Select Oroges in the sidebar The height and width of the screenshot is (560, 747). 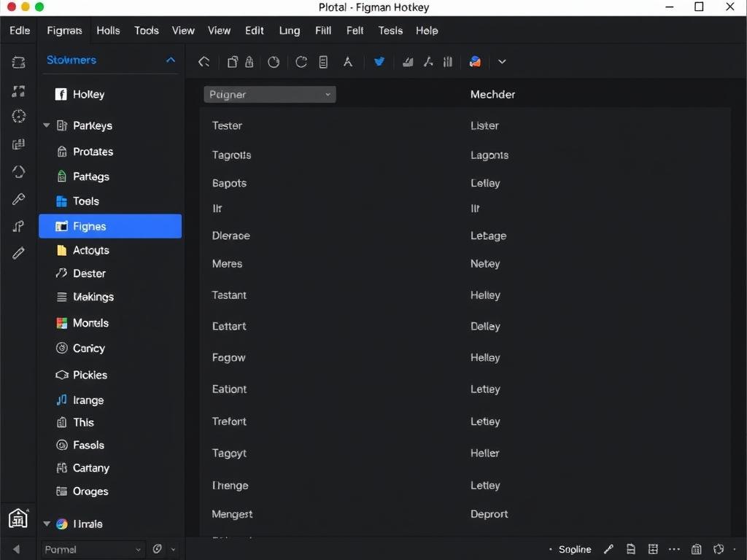click(x=110, y=491)
